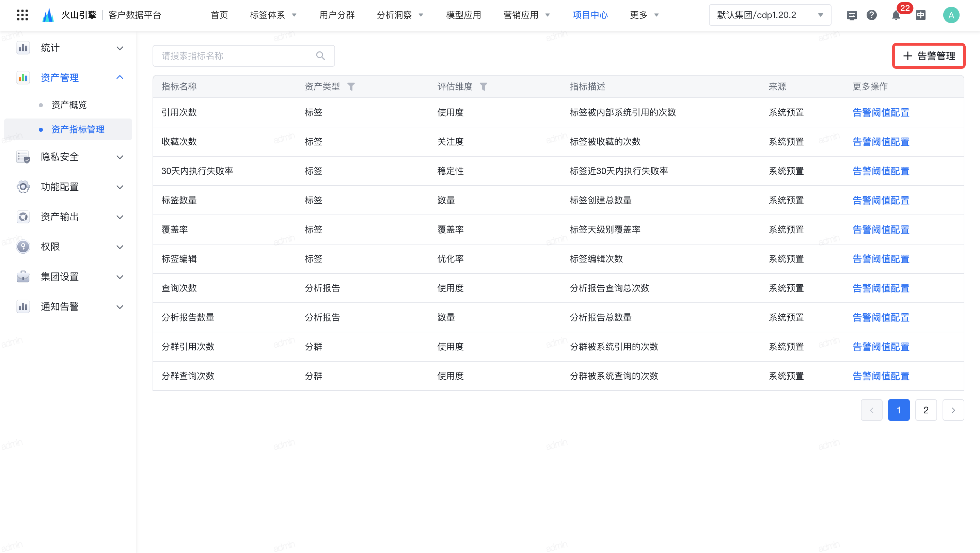Viewport: 980px width, 553px height.
Task: Open the help question mark icon
Action: (x=872, y=15)
